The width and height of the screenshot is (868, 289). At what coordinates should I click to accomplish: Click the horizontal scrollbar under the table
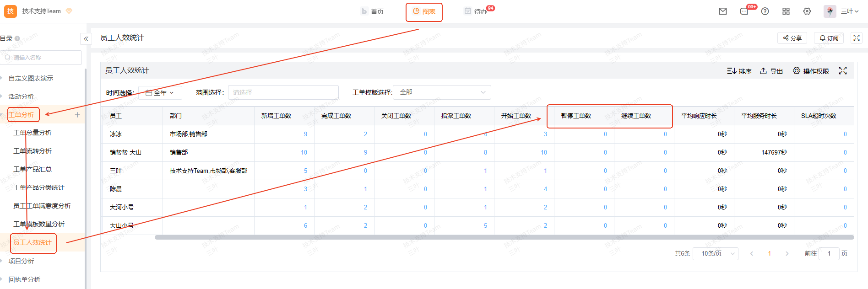pos(504,237)
